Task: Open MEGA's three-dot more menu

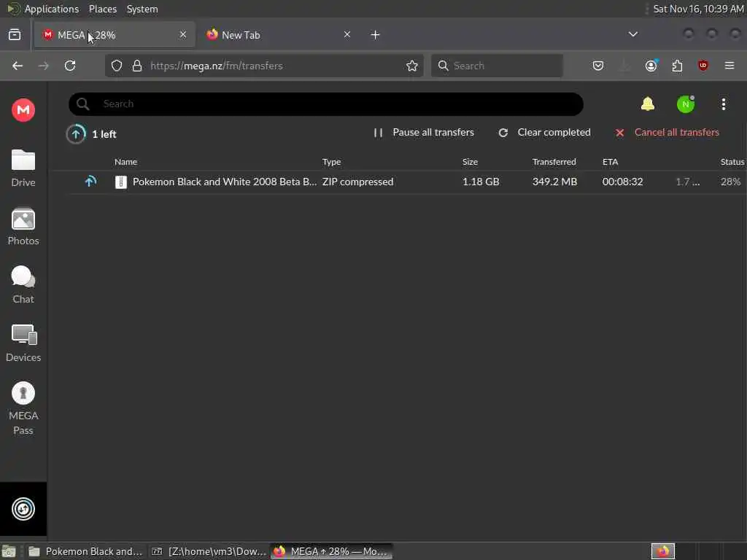Action: (x=723, y=104)
